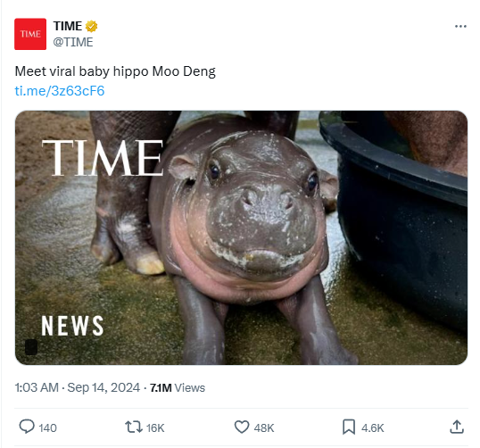Click the 140 replies count
Screen dimensions: 480x448
tap(48, 427)
